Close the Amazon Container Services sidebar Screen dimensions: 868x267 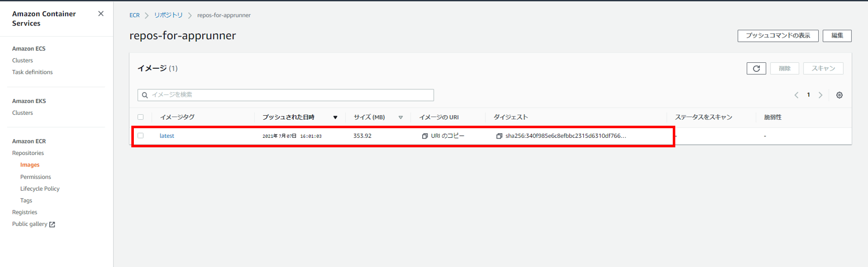pyautogui.click(x=101, y=14)
